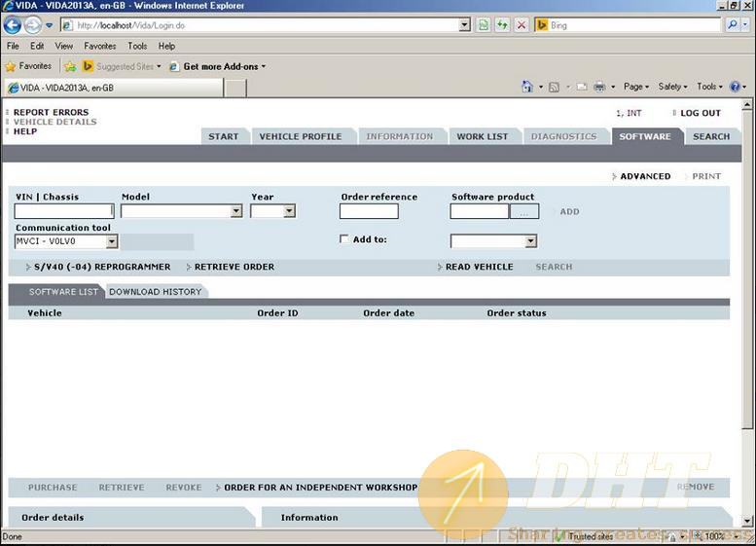Click the Compatibility View icon

point(484,25)
